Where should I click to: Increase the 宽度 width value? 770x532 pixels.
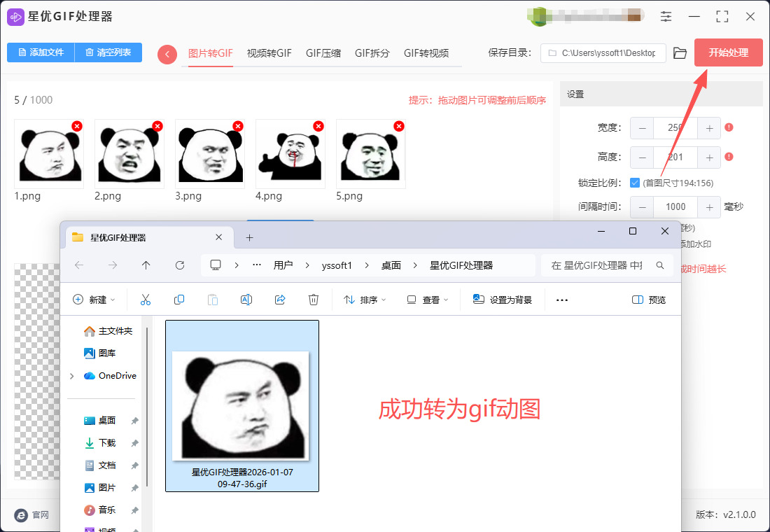click(709, 127)
